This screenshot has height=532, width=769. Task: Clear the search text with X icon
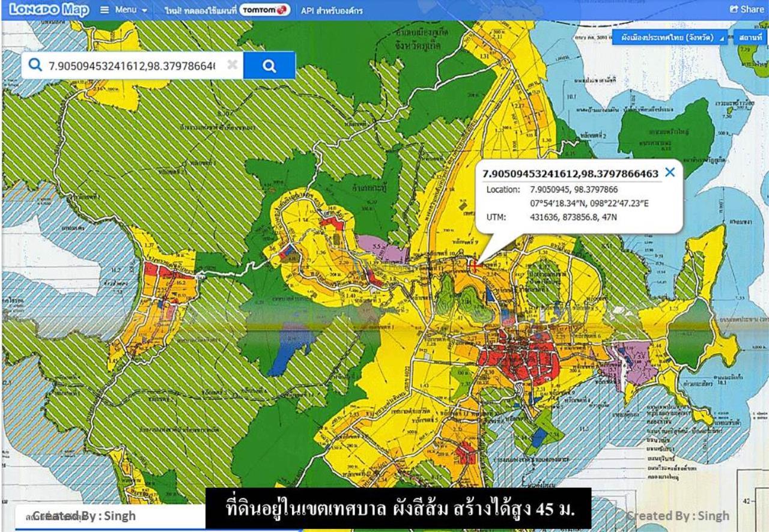[232, 65]
